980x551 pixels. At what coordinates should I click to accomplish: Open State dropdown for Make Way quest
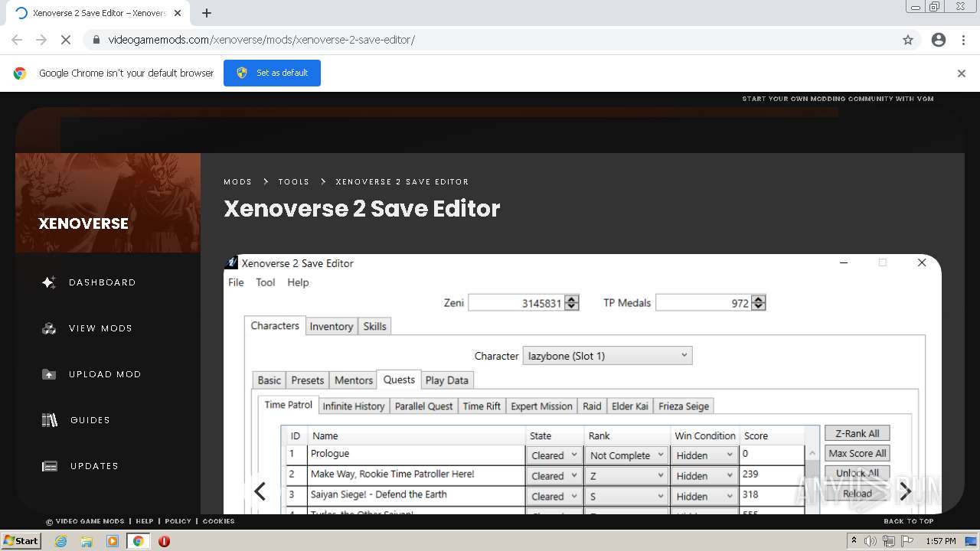click(554, 476)
